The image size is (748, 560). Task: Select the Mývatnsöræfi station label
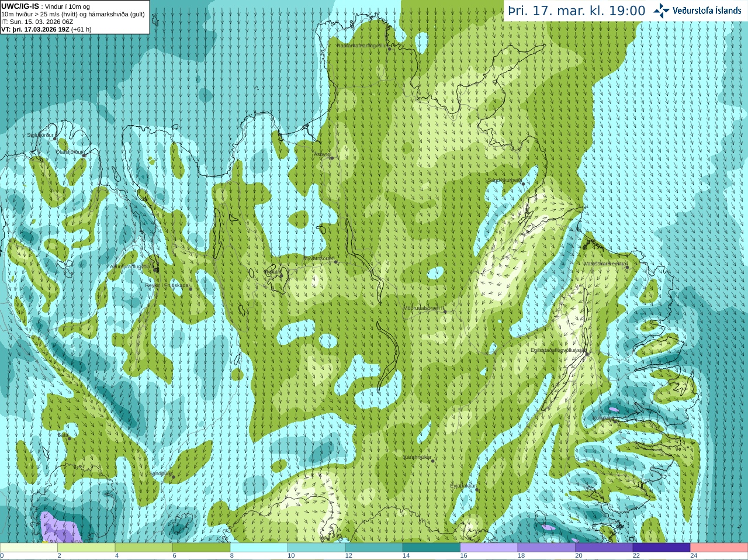[318, 258]
